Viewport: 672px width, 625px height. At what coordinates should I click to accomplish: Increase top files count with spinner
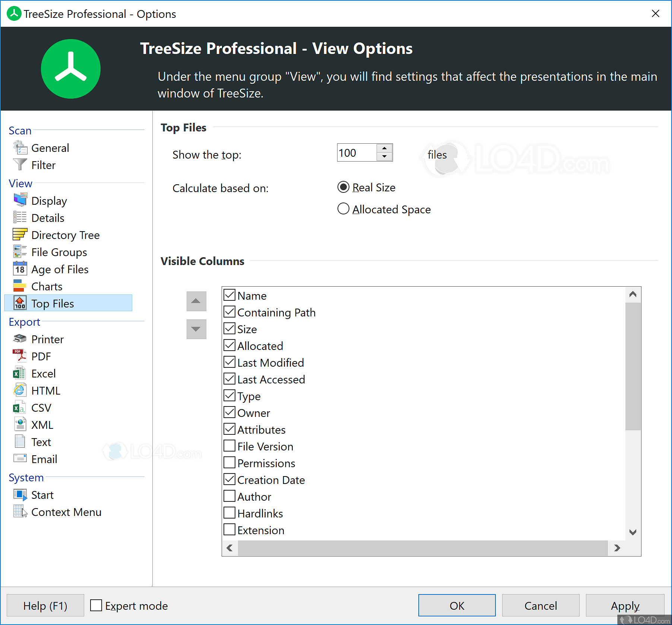pos(384,148)
